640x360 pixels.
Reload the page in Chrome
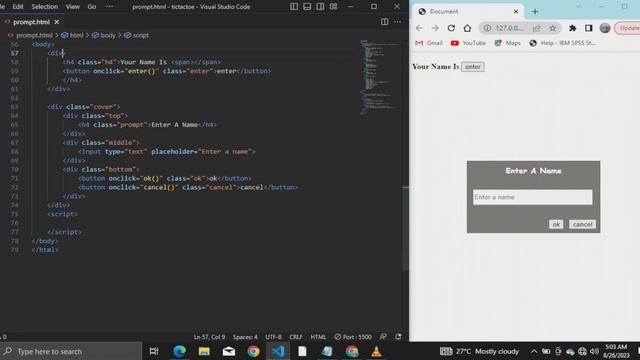pos(451,28)
